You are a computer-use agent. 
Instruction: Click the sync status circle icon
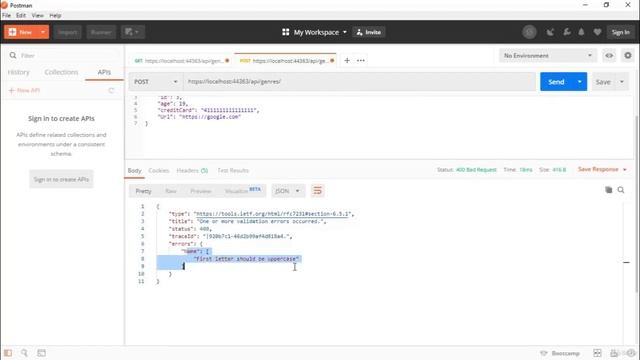tap(529, 32)
